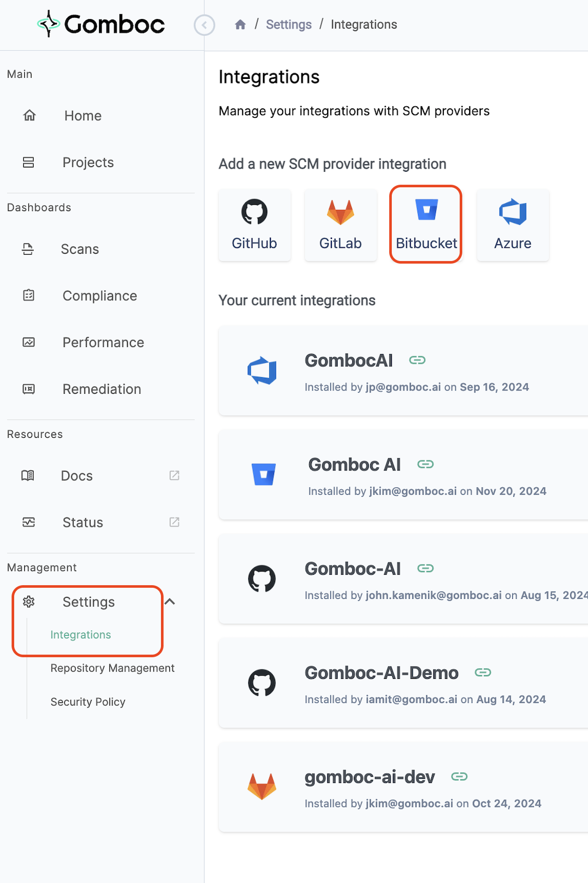Click the Compliance icon in sidebar
This screenshot has height=883, width=588.
coord(29,295)
